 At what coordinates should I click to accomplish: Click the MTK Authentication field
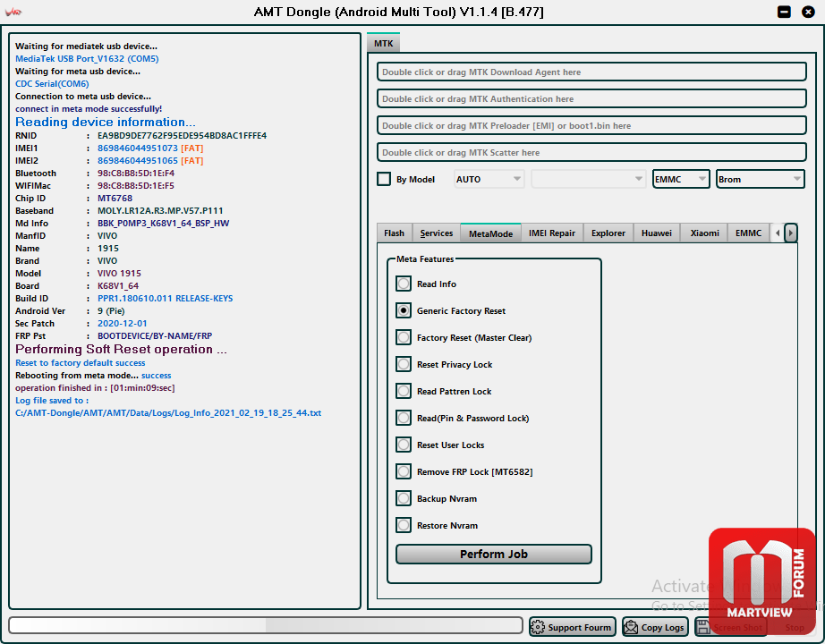[x=592, y=99]
